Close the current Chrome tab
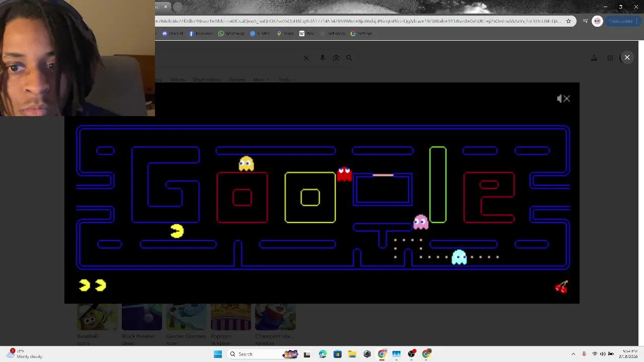 click(166, 7)
